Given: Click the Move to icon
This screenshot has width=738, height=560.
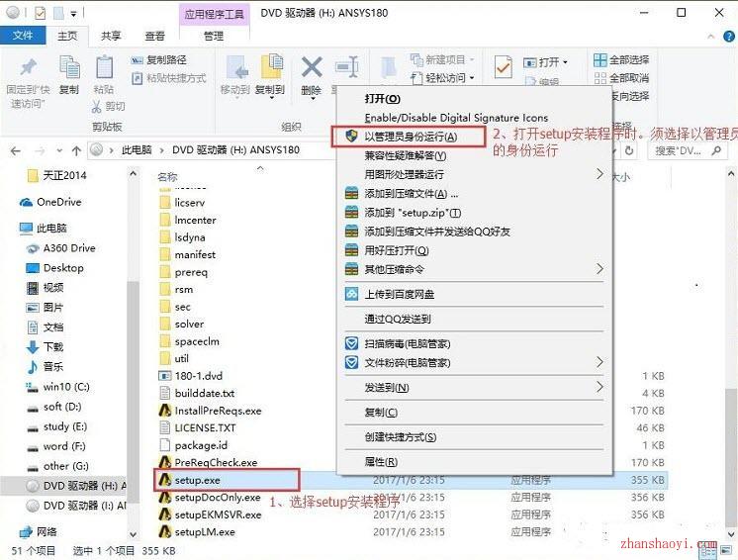Looking at the screenshot, I should (x=237, y=68).
